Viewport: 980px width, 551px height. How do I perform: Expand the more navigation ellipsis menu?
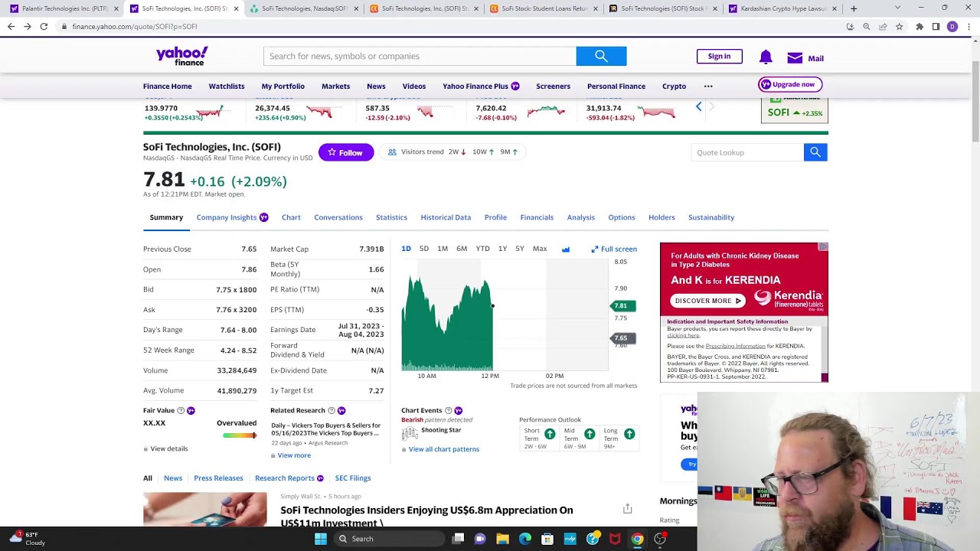point(708,86)
